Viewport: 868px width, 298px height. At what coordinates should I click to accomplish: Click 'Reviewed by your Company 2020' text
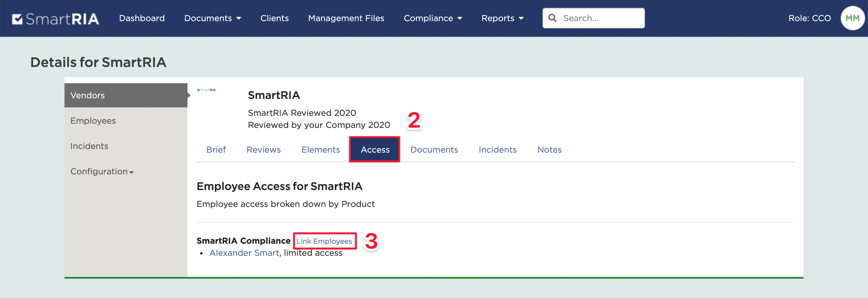point(319,125)
